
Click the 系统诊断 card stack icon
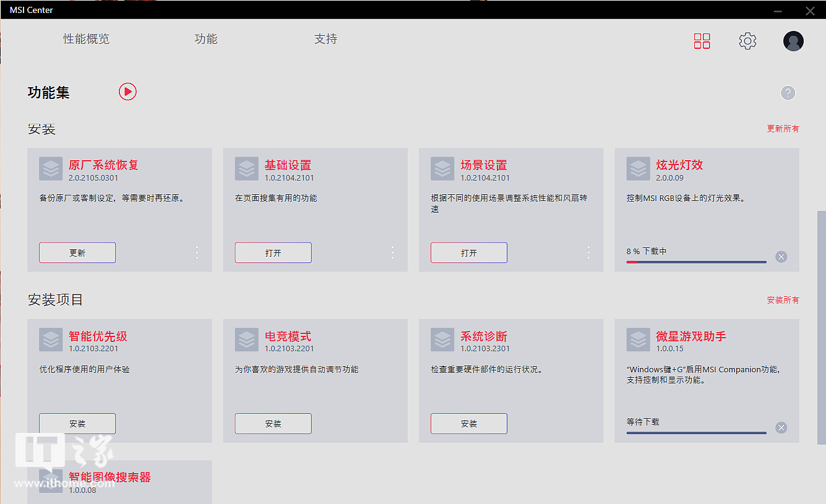(442, 340)
